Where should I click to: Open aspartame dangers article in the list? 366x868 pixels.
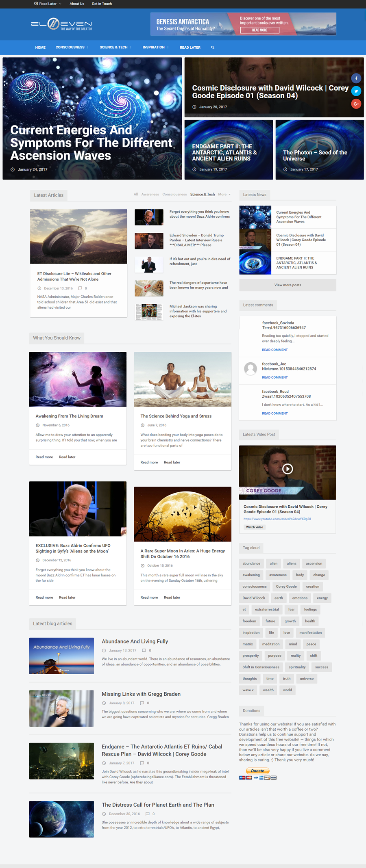pyautogui.click(x=198, y=285)
